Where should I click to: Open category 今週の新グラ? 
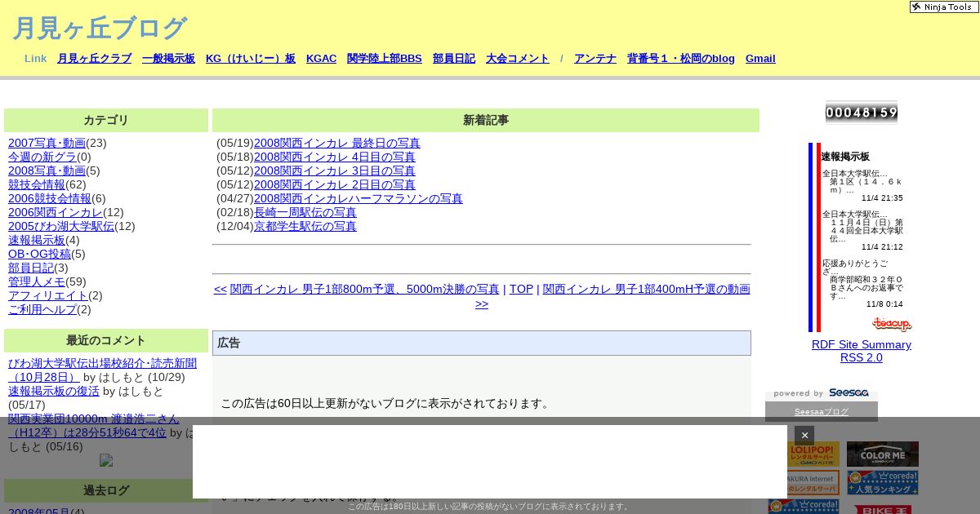coord(42,157)
